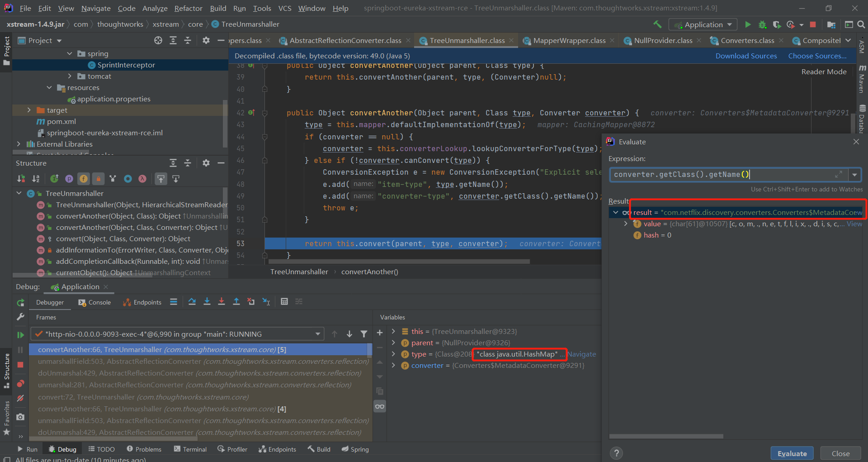The height and width of the screenshot is (462, 868).
Task: Resume program in the debug sidebar
Action: [20, 334]
